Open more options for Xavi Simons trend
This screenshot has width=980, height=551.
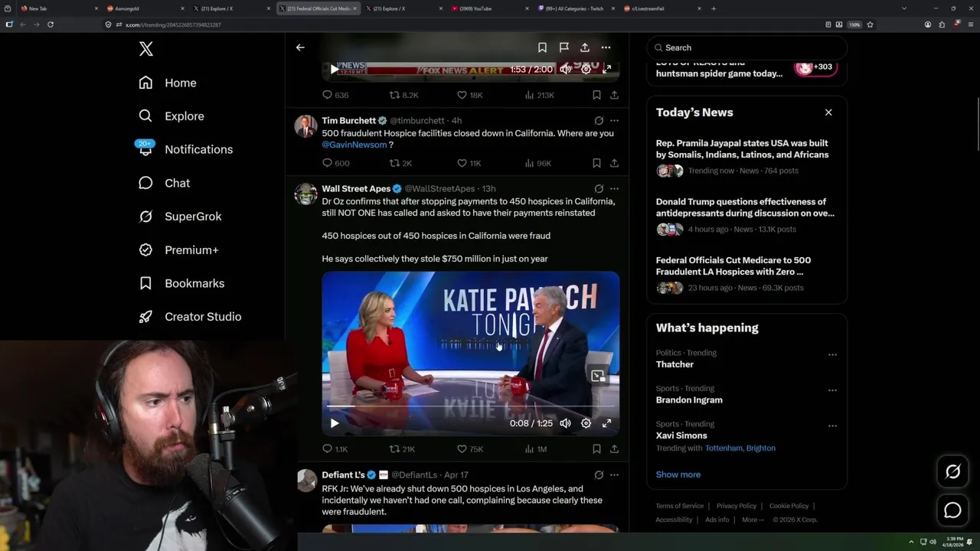pos(832,425)
